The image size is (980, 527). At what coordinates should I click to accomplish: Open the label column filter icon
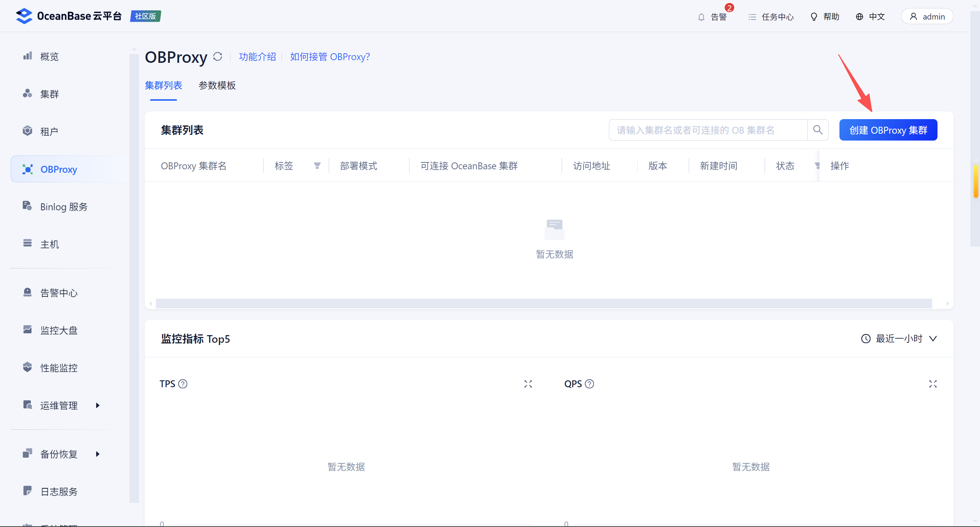coord(317,165)
